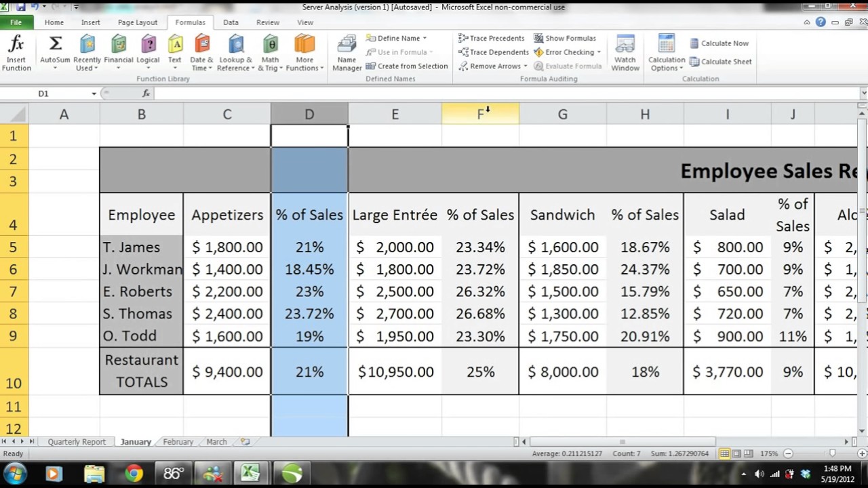The height and width of the screenshot is (488, 868).
Task: Click the Calculation Options icon
Action: point(667,44)
